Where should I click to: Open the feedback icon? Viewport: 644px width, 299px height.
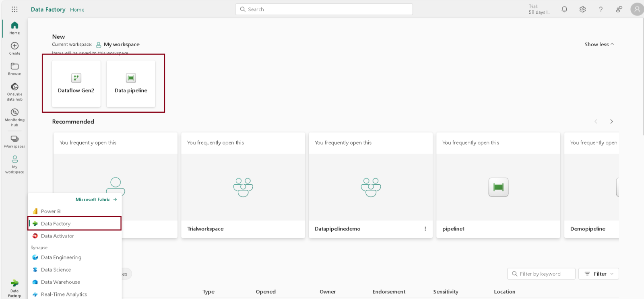click(x=619, y=9)
